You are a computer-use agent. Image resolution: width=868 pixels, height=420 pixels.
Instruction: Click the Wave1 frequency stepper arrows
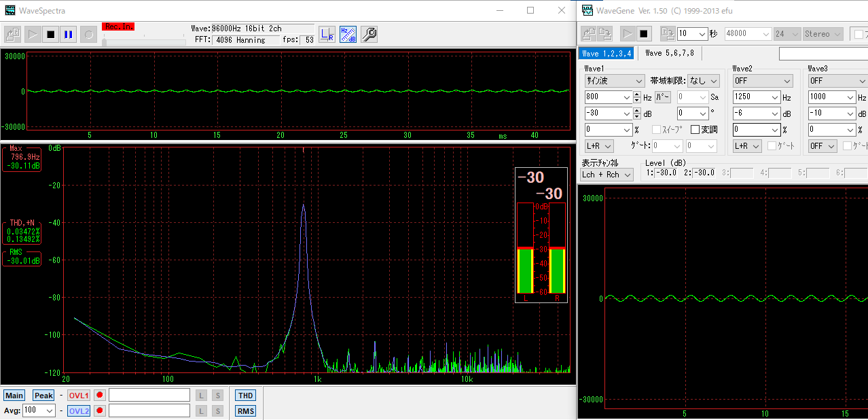coord(638,97)
